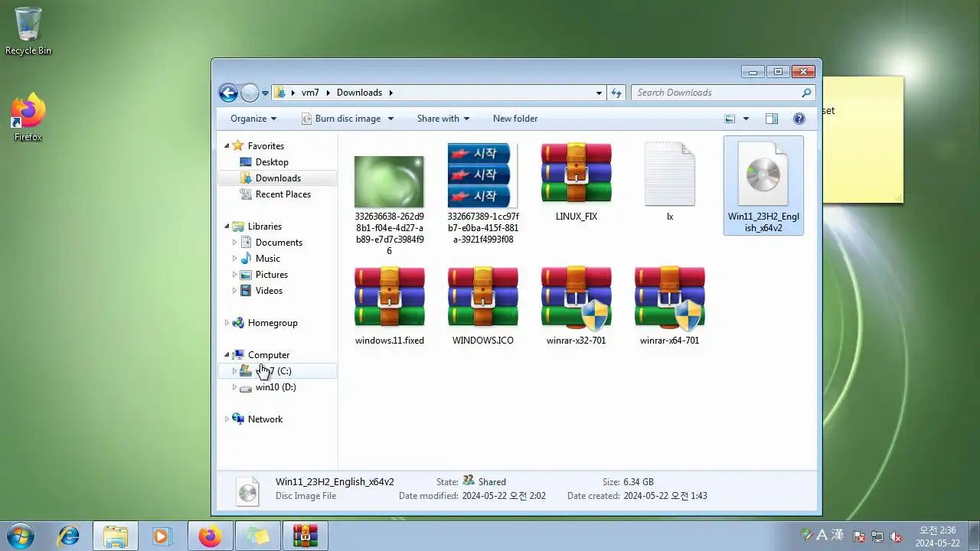
Task: Collapse the Libraries group
Action: click(x=227, y=227)
